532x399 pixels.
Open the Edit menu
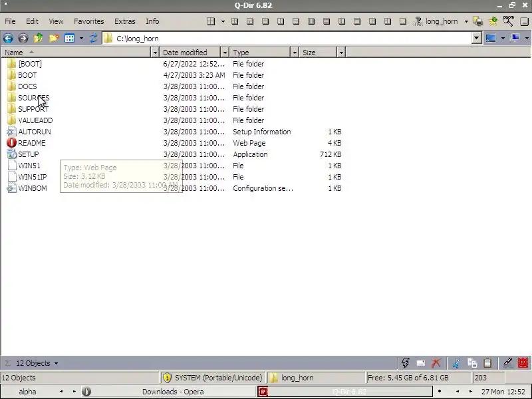coord(32,21)
